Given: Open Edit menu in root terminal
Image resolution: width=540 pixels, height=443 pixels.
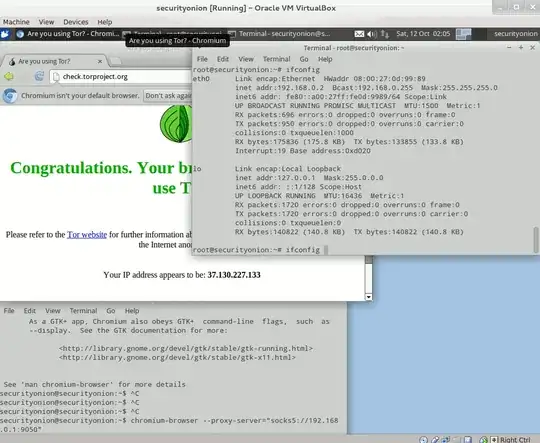Looking at the screenshot, I should [223, 59].
